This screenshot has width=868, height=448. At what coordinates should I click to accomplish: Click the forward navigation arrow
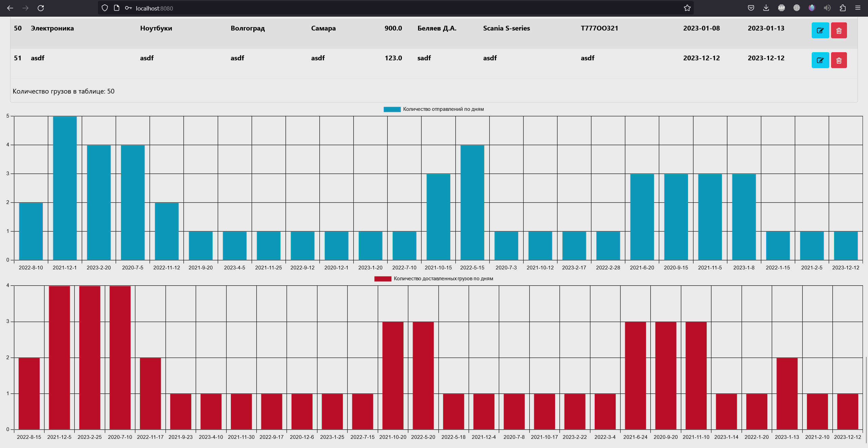pos(25,8)
